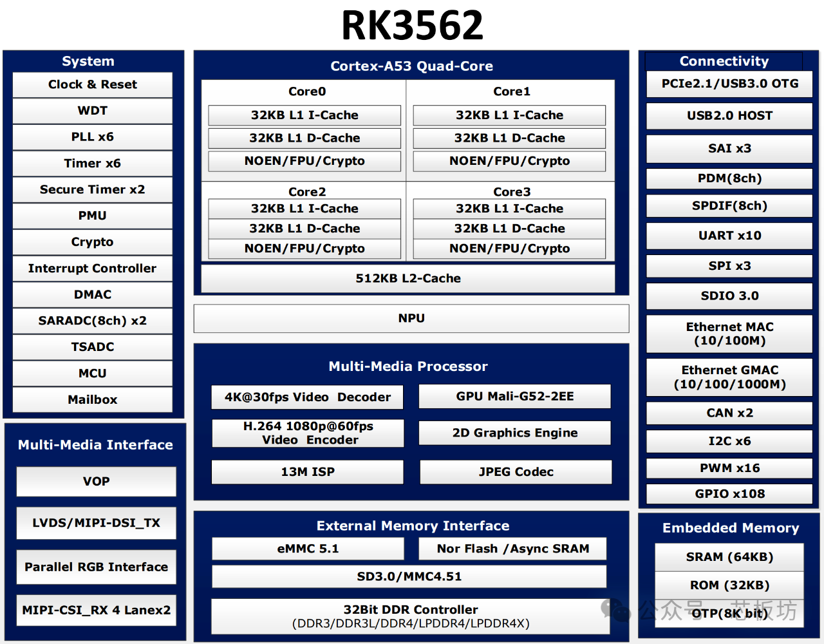This screenshot has width=824, height=644.
Task: Click the MIPI-CSI_RX 4 Lanex2 block
Action: 96,611
